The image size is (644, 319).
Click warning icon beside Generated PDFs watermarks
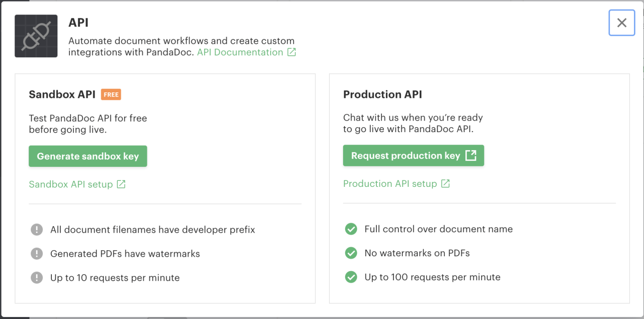click(x=37, y=254)
